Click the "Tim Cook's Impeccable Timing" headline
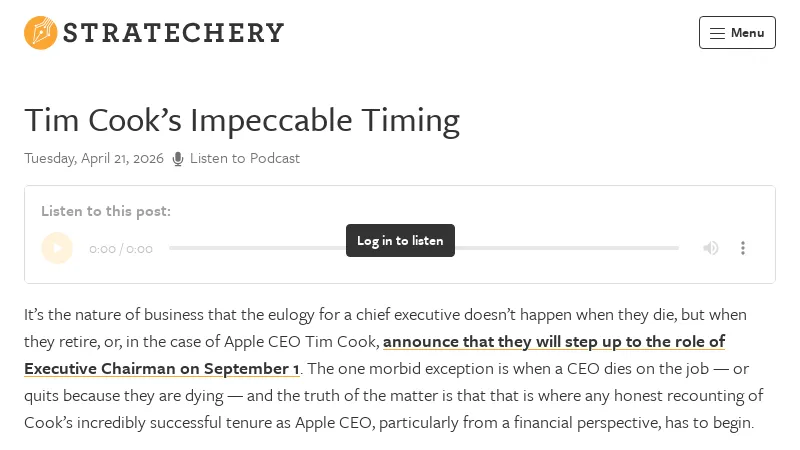 point(242,120)
